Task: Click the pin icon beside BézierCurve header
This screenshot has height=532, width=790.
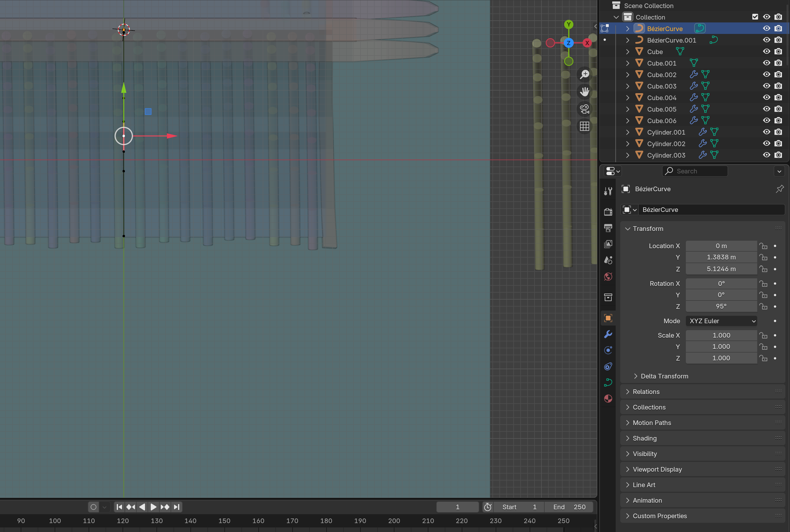Action: [780, 189]
